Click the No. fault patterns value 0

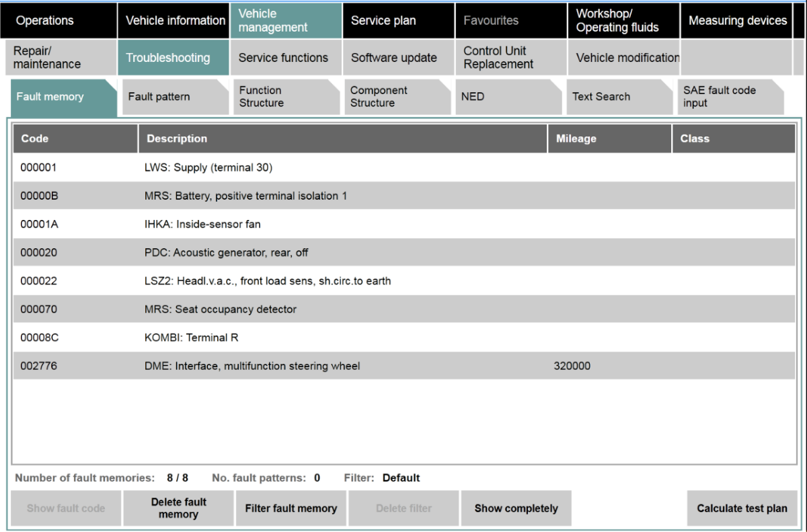pos(317,478)
